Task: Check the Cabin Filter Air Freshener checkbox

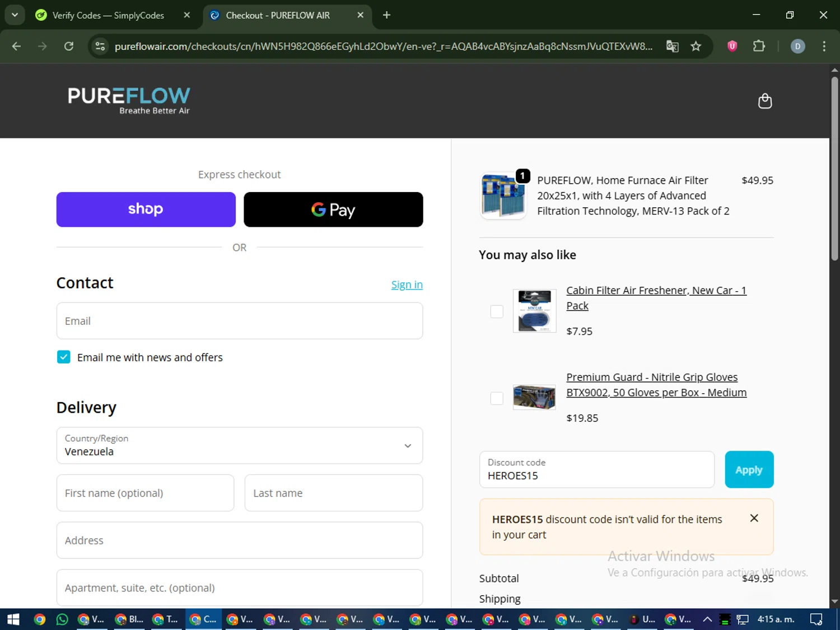Action: 497,311
